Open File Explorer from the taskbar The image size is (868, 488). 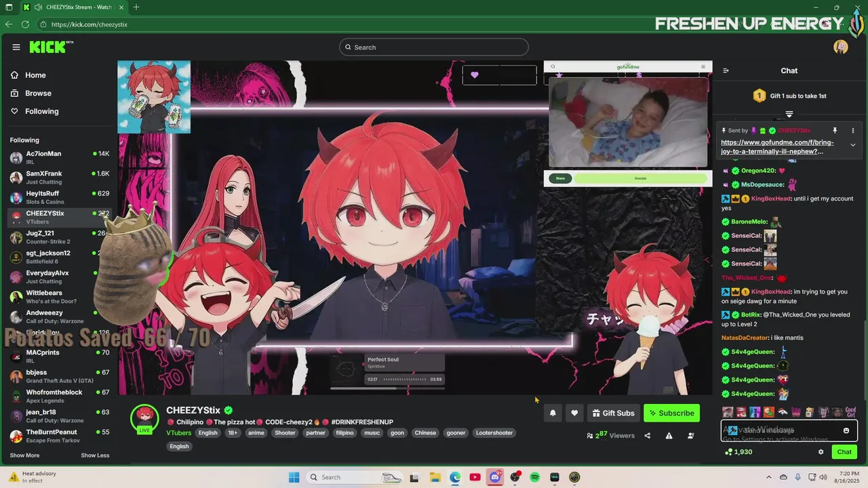[435, 477]
